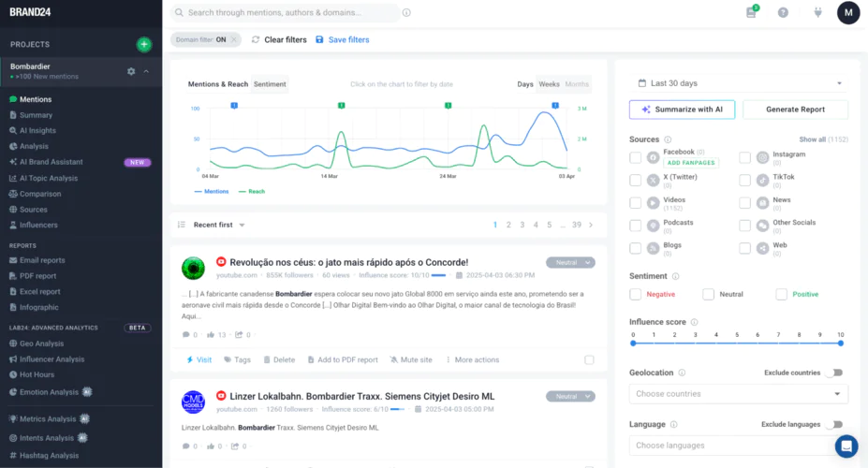Click ADD FANPAGES under Facebook
The image size is (868, 468).
[690, 163]
